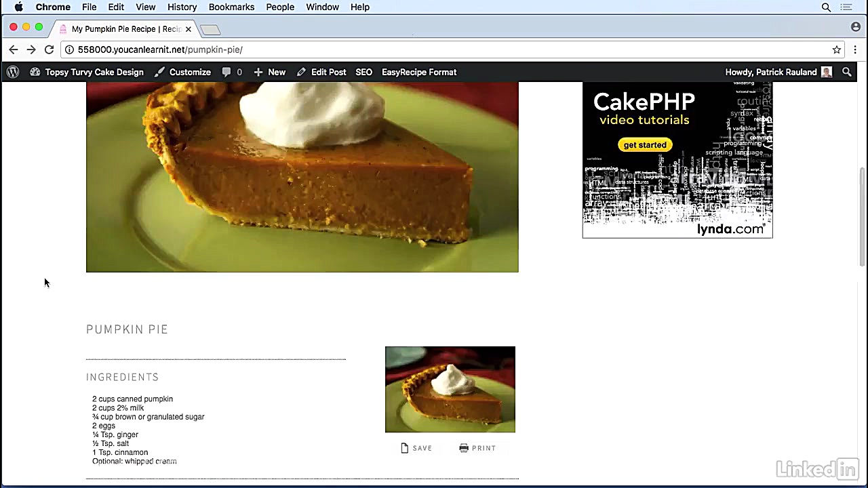Screen dimensions: 868x488
Task: Print the recipe with PRINT button
Action: coord(477,448)
